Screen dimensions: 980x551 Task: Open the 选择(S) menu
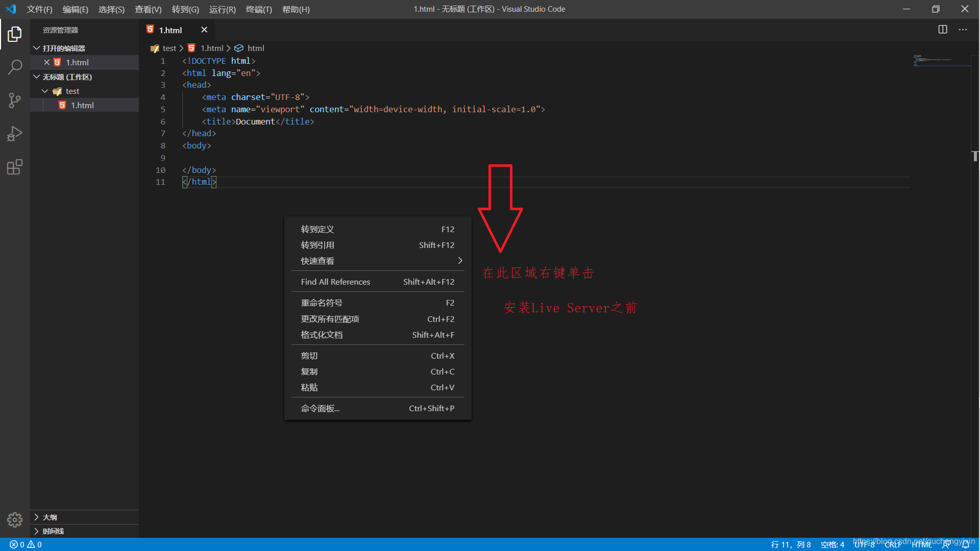[111, 9]
